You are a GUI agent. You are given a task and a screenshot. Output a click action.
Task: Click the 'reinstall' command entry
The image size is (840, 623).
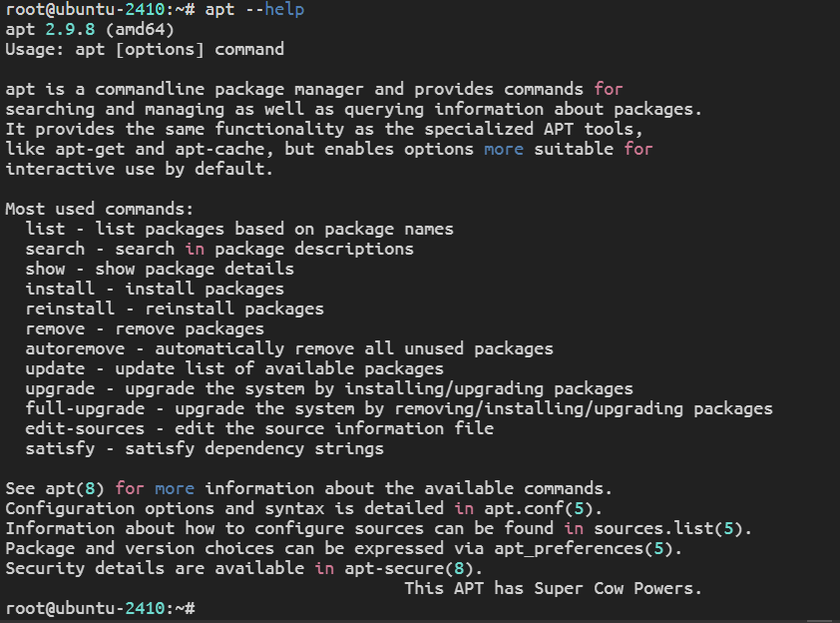(70, 309)
